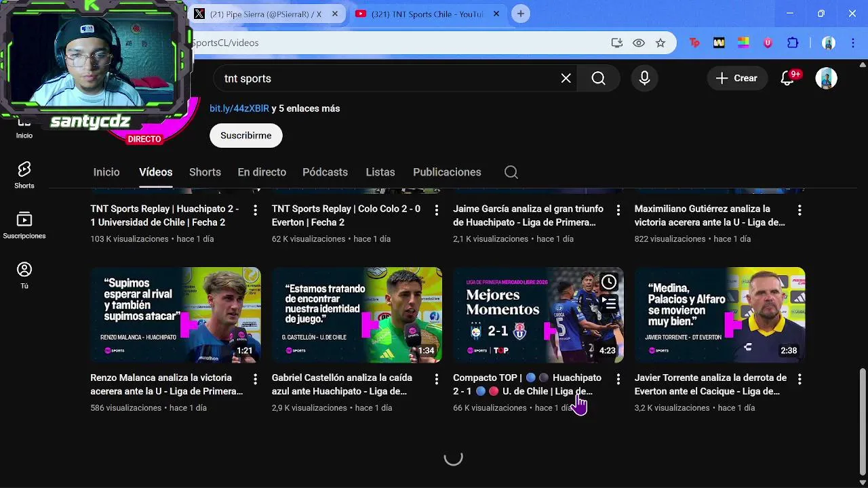The width and height of the screenshot is (868, 488).
Task: Open the rainbow stripes browser extension
Action: point(743,43)
